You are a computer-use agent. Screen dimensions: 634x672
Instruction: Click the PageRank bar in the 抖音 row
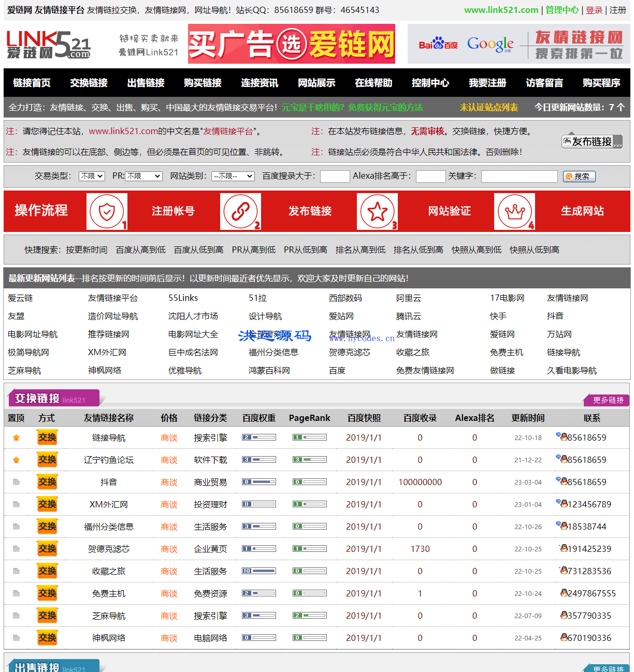click(309, 481)
